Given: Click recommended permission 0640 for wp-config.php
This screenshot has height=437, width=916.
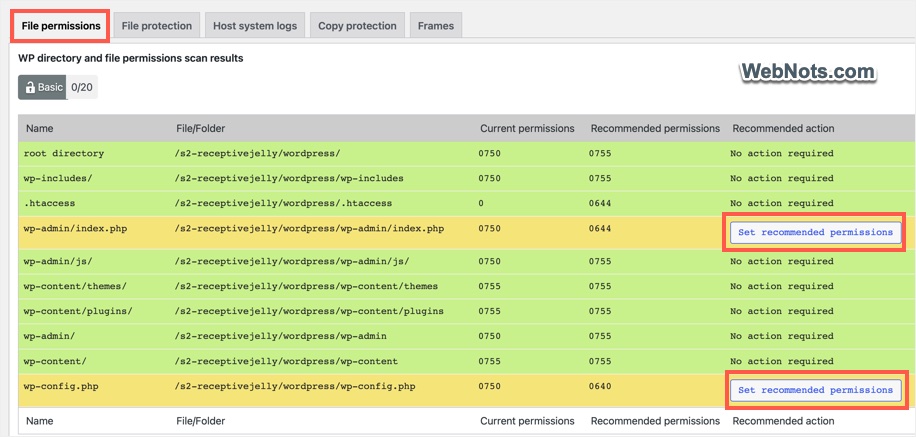Looking at the screenshot, I should click(x=600, y=386).
